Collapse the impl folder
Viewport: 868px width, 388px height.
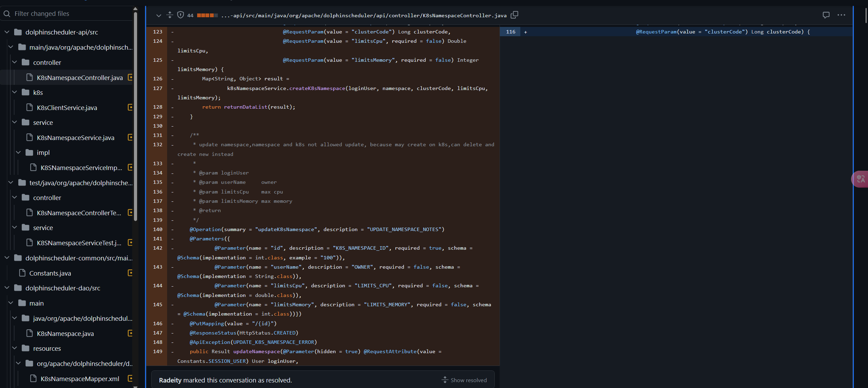[18, 152]
